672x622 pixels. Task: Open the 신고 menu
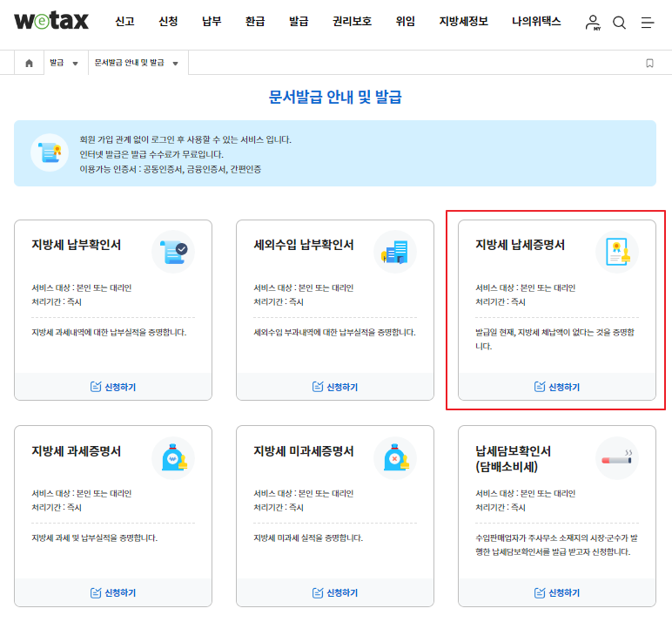coord(124,21)
